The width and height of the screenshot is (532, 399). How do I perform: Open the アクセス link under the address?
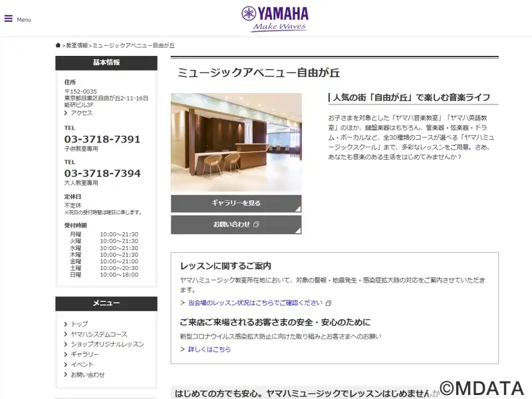click(x=81, y=112)
